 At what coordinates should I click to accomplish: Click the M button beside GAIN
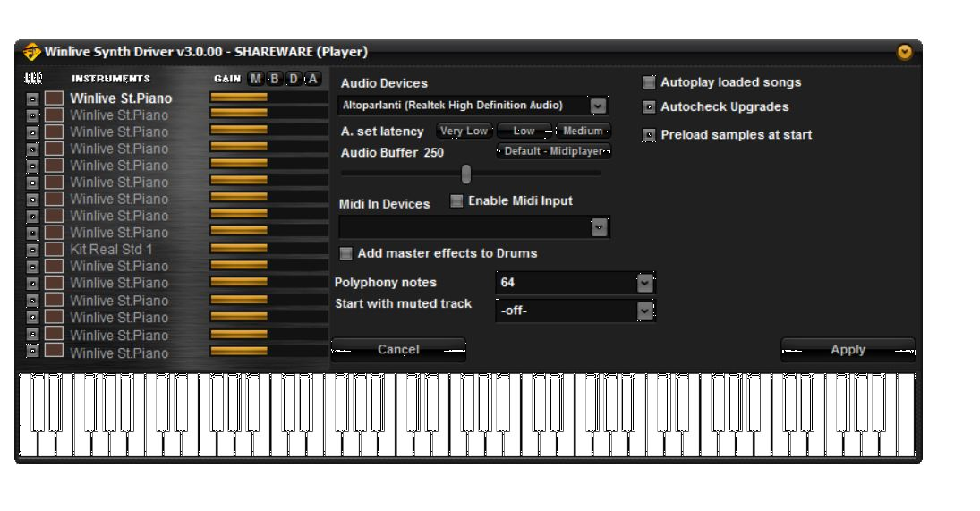pyautogui.click(x=256, y=79)
